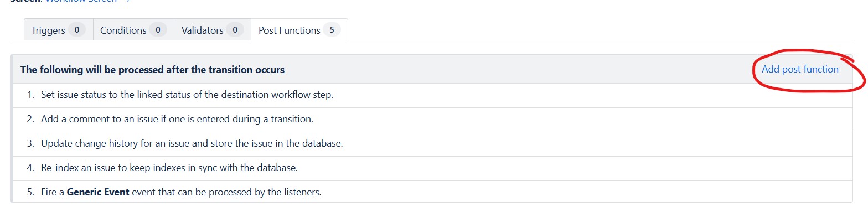
Task: Click the Validators count badge showing 0
Action: 235,30
